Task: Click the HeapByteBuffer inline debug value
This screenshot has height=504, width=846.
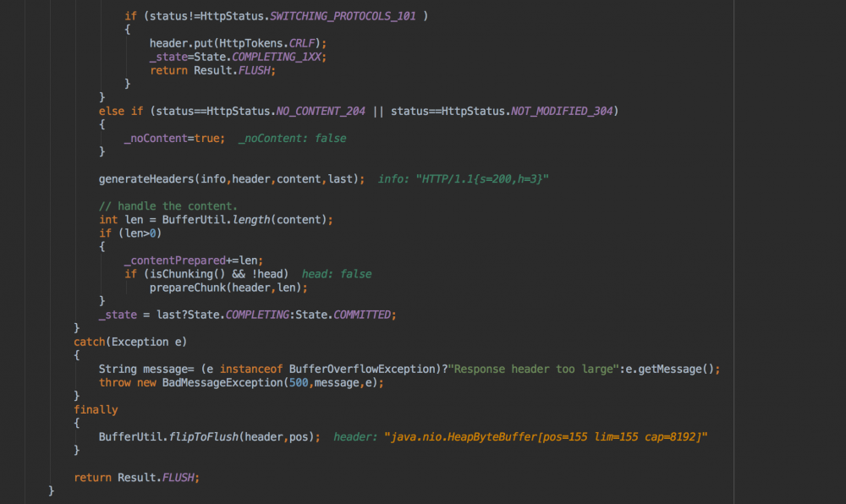Action: [546, 436]
